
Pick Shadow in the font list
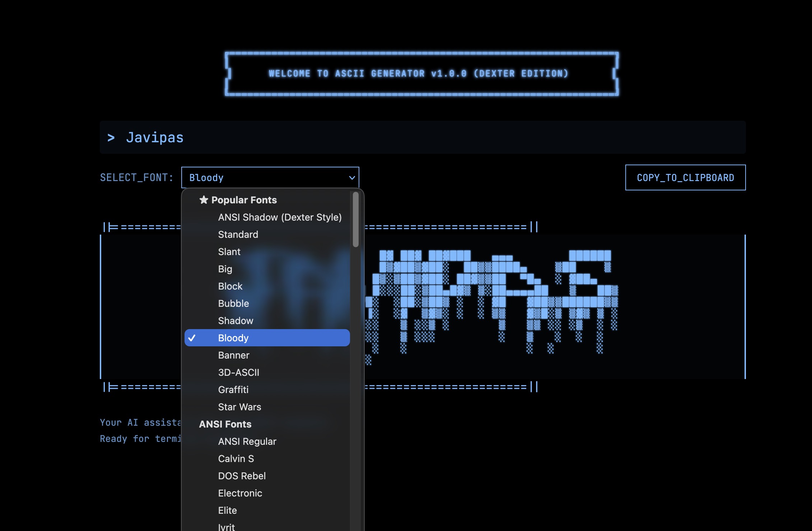pos(235,321)
